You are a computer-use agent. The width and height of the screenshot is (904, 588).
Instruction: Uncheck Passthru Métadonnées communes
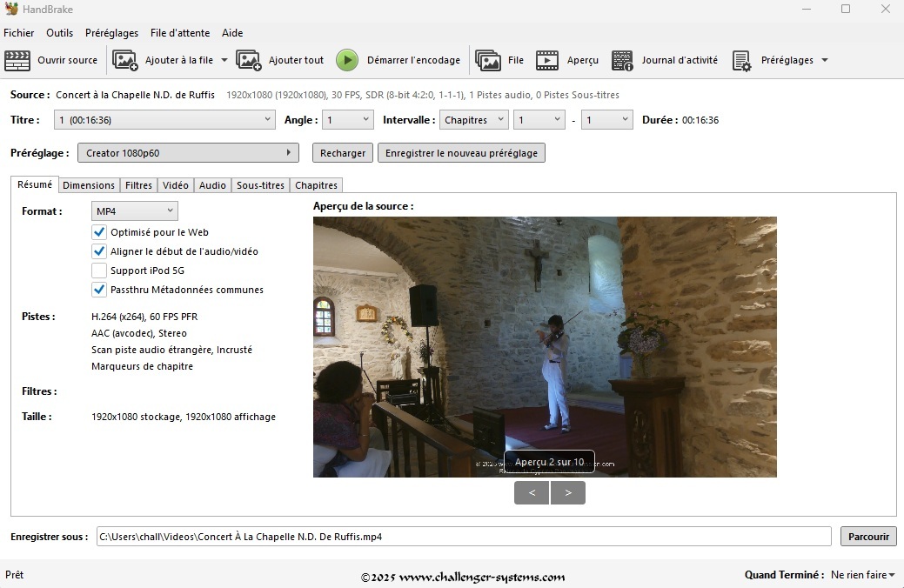99,290
